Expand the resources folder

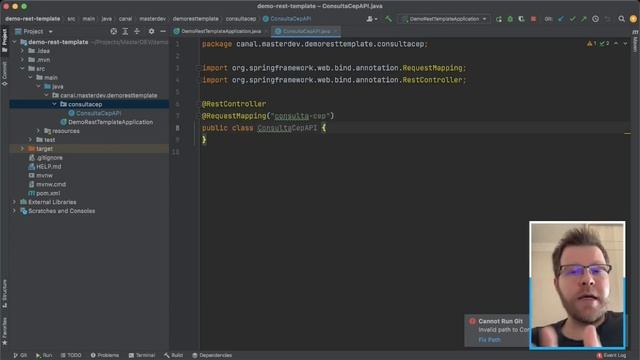click(x=38, y=131)
